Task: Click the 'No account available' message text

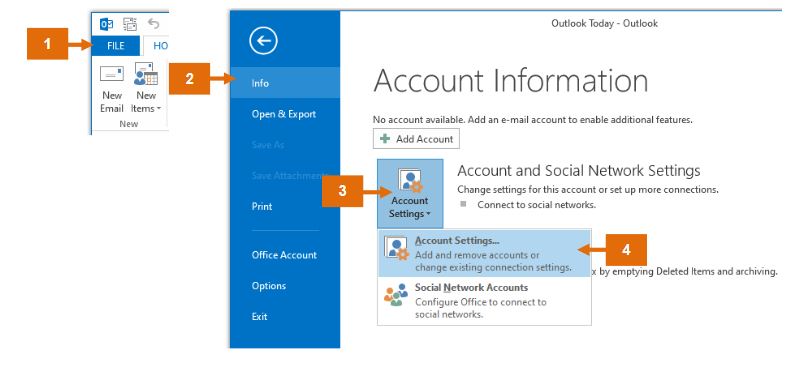Action: (533, 119)
